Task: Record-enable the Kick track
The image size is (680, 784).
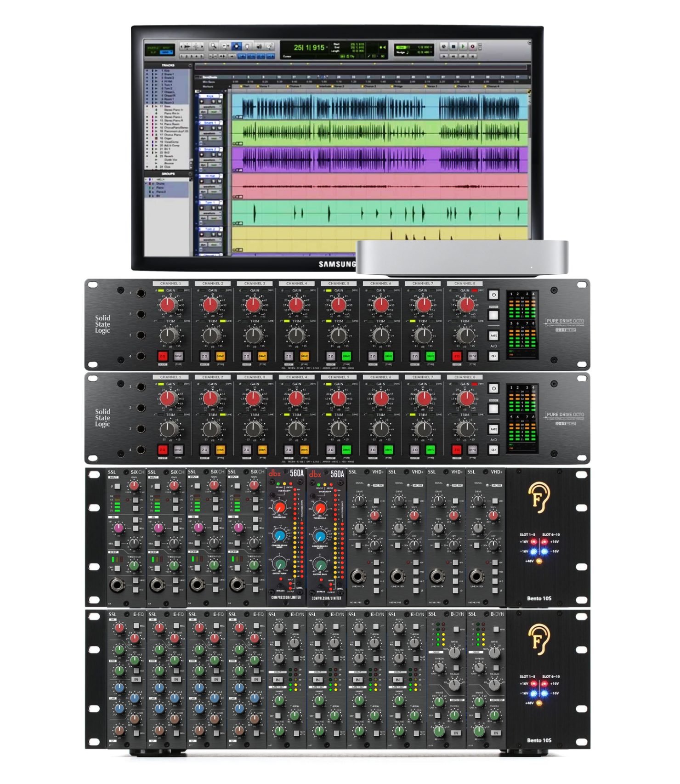Action: pyautogui.click(x=202, y=101)
